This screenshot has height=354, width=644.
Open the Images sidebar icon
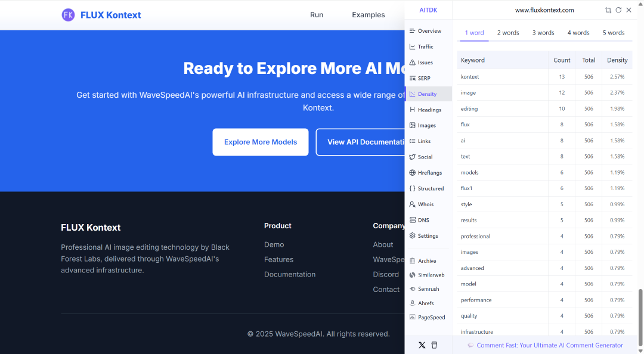[413, 125]
